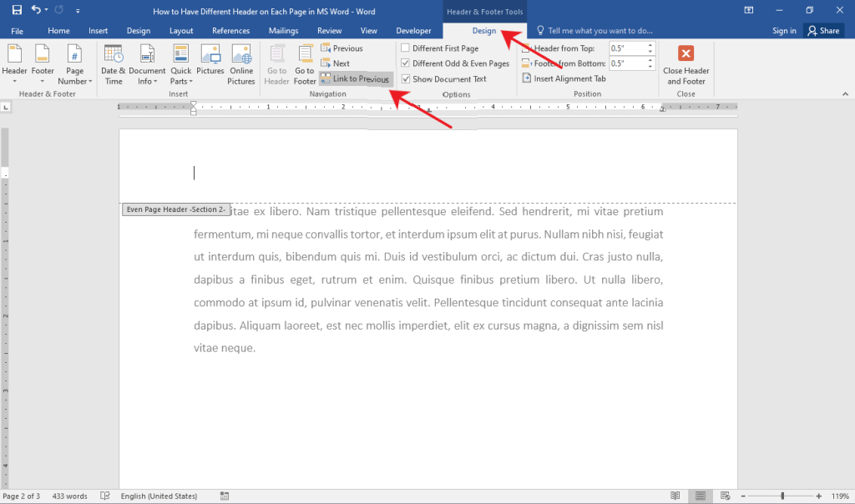
Task: Click the Save icon in title bar
Action: (x=17, y=10)
